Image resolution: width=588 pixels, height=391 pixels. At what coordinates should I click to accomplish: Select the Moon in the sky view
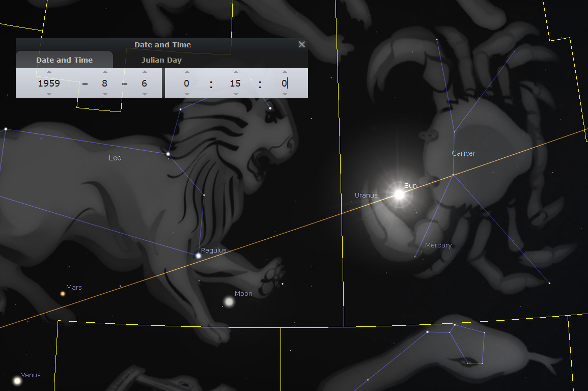pyautogui.click(x=229, y=301)
